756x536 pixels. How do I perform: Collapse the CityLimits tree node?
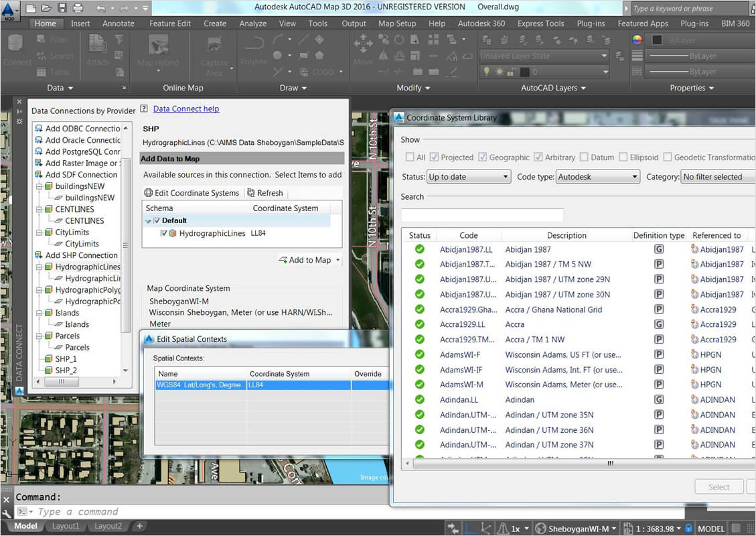pyautogui.click(x=39, y=232)
